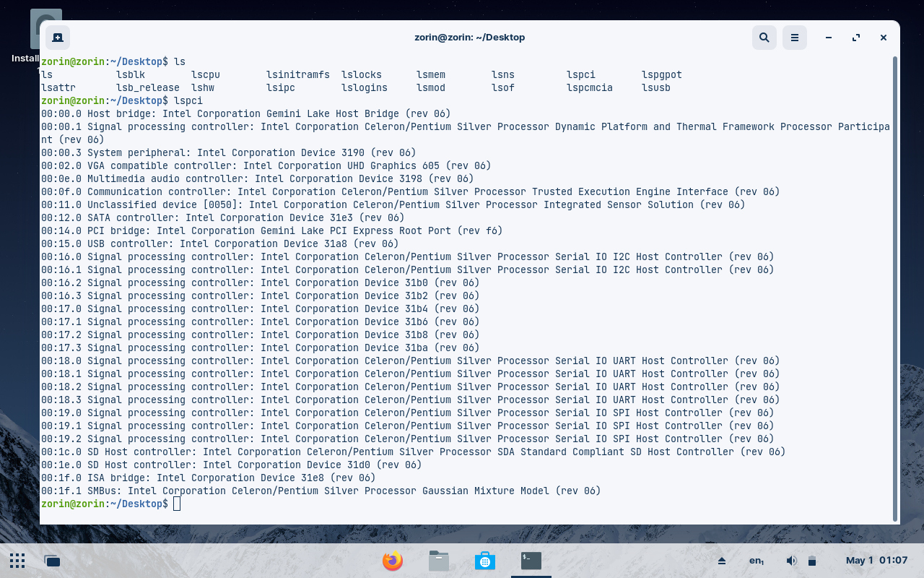Click 'lscpu' in the ls output
This screenshot has width=924, height=578.
pos(206,74)
